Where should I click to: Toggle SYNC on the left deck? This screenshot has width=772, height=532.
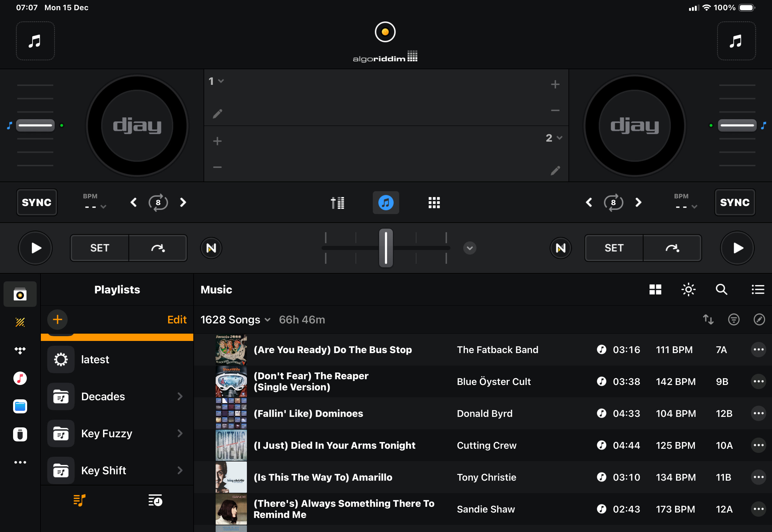click(37, 202)
